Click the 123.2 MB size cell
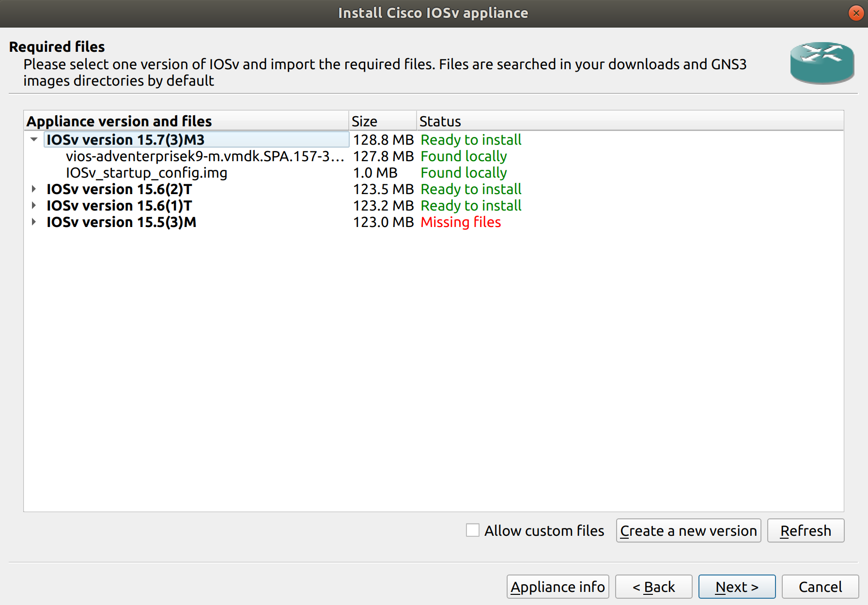 (383, 206)
